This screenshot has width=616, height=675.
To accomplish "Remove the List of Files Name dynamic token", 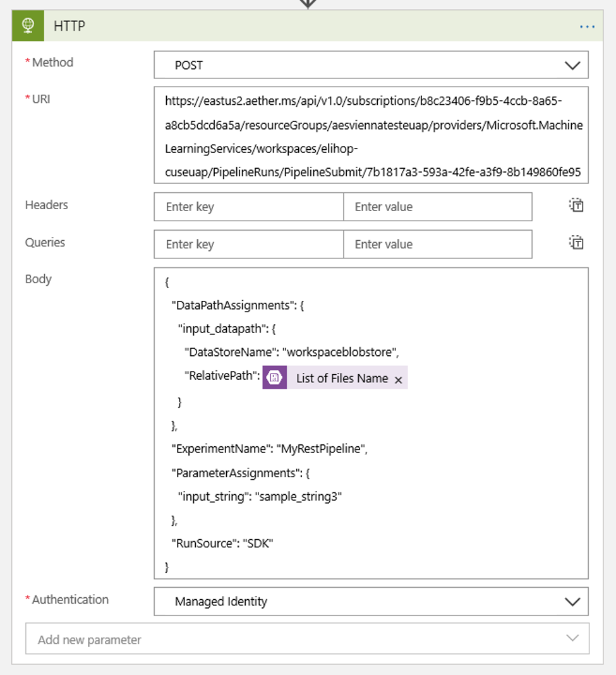I will pos(398,378).
